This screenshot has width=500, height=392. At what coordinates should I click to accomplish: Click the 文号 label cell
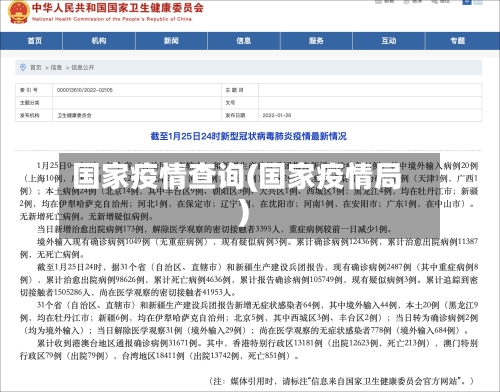[x=240, y=103]
